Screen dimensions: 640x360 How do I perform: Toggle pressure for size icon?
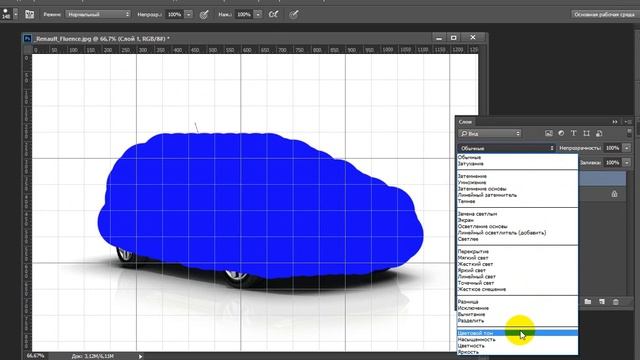coord(293,15)
